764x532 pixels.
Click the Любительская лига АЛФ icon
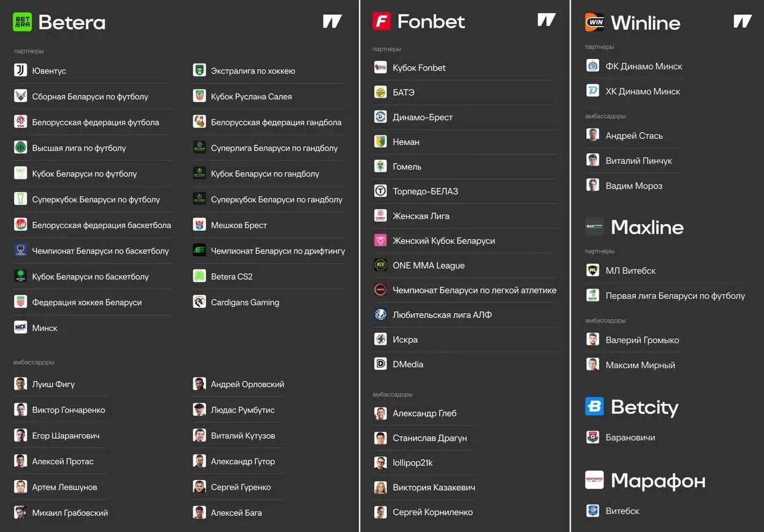[x=381, y=314]
